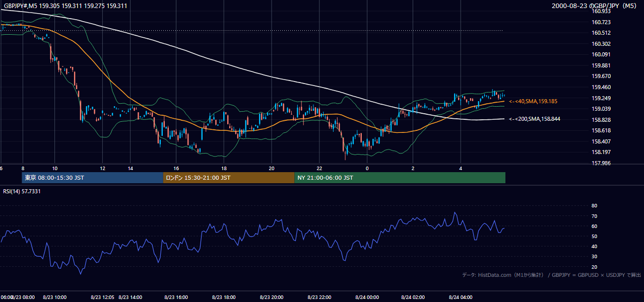Click hour label 2 on chart time axis
644x302 pixels.
point(413,168)
